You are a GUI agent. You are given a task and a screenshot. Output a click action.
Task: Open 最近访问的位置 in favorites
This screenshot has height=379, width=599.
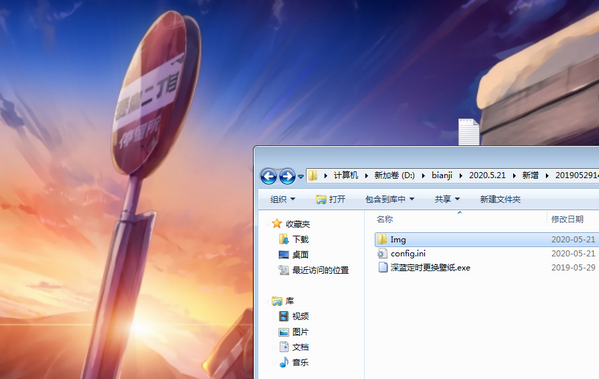[x=321, y=270]
